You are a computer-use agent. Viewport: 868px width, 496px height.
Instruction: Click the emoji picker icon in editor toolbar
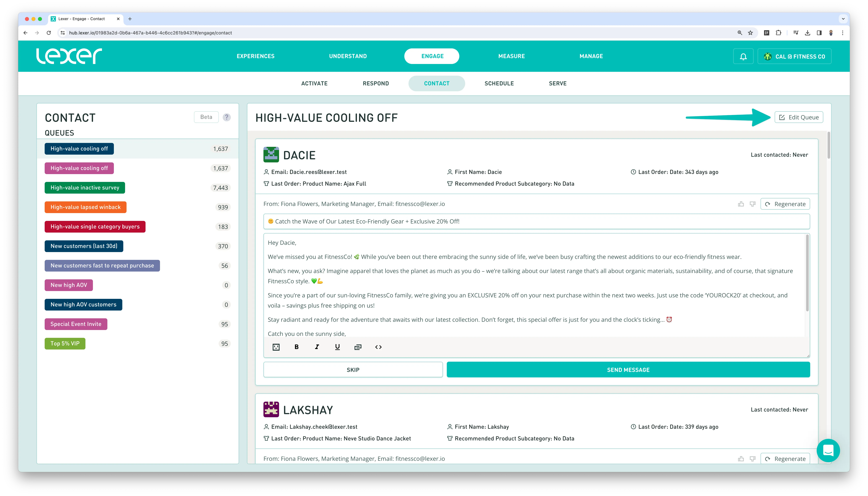tap(276, 347)
